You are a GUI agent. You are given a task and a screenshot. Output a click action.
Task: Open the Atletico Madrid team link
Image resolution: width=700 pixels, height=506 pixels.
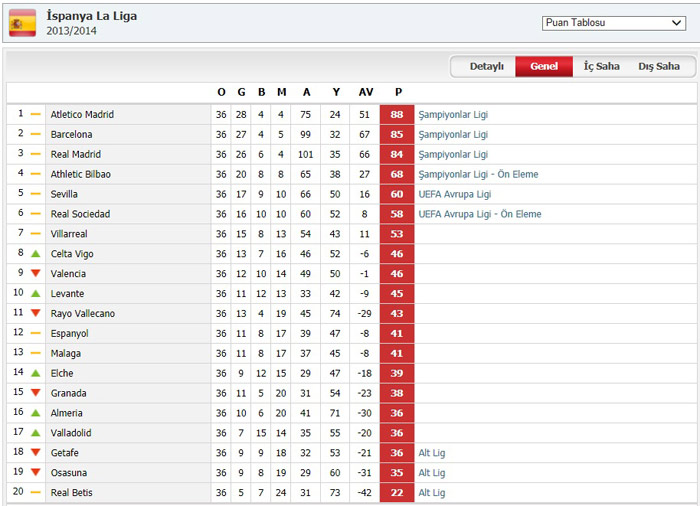(x=82, y=115)
